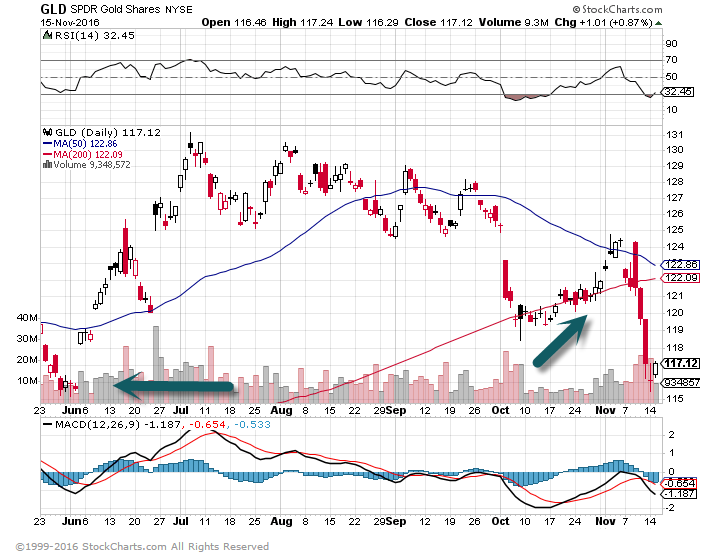Click Oct on the MACD panel date axis
Image resolution: width=709 pixels, height=555 pixels.
point(501,521)
